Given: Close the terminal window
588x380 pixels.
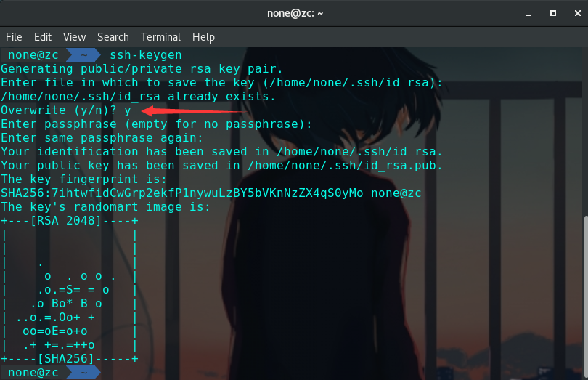Looking at the screenshot, I should [x=578, y=13].
